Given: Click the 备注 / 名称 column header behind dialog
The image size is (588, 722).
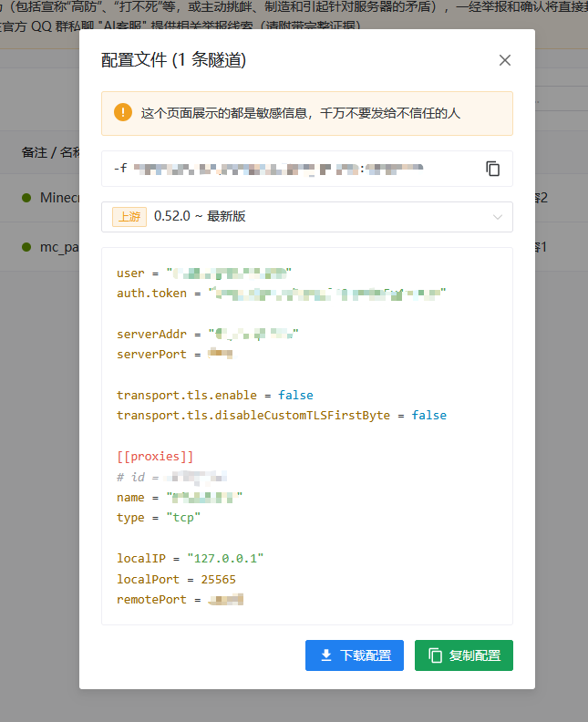Looking at the screenshot, I should [50, 152].
